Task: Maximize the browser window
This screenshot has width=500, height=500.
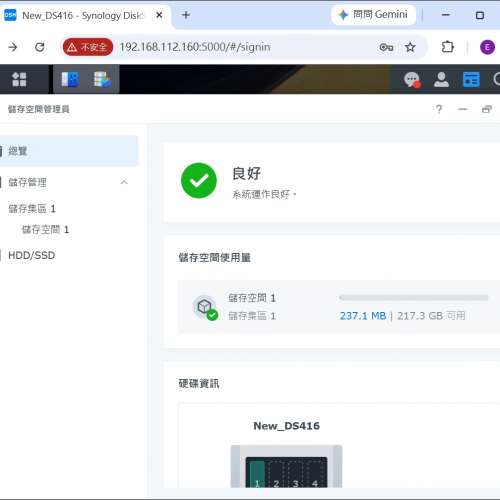Action: [480, 15]
